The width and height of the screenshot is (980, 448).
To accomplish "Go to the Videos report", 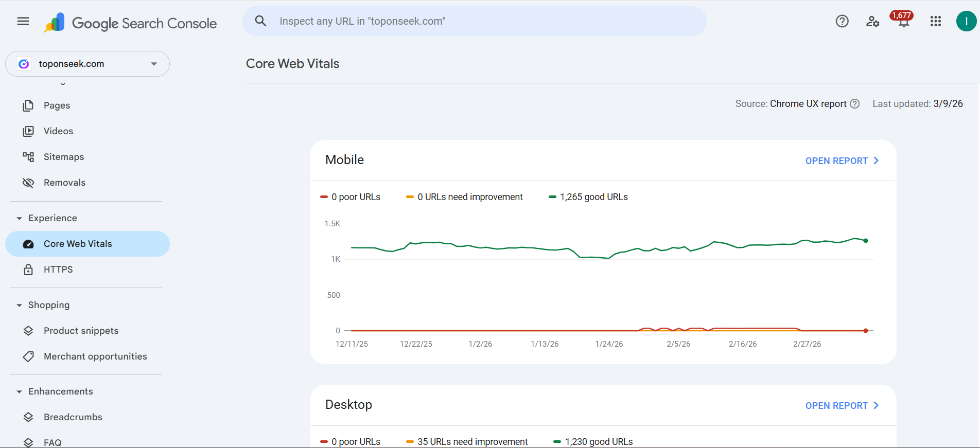I will tap(87, 131).
